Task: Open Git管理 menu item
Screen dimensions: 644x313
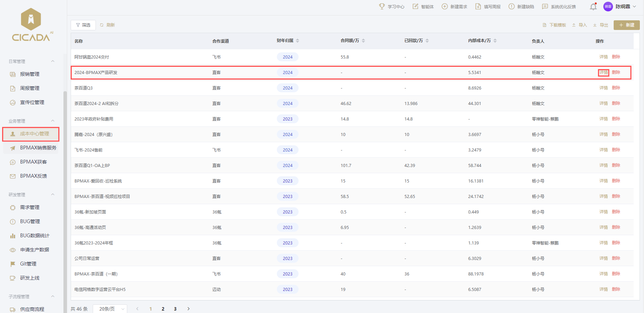Action: pyautogui.click(x=31, y=264)
